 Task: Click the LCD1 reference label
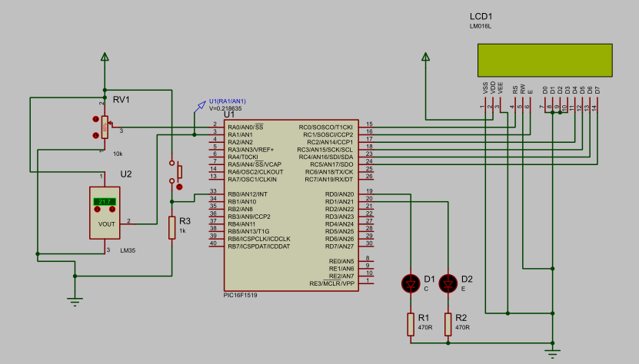pos(481,17)
